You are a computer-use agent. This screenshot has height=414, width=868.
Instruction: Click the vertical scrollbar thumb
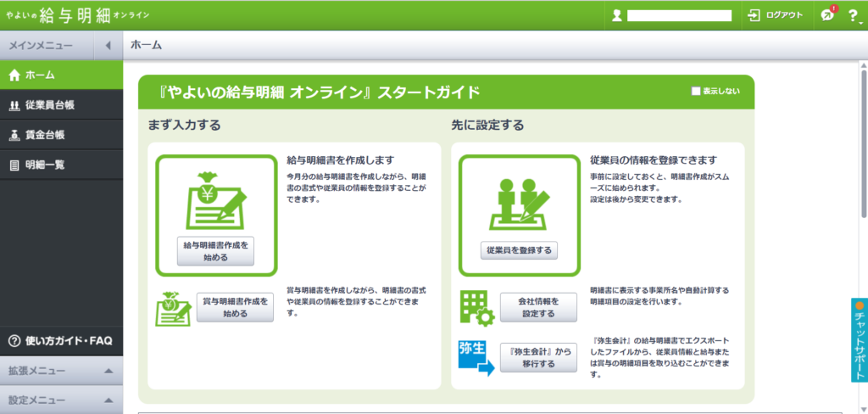point(863,145)
